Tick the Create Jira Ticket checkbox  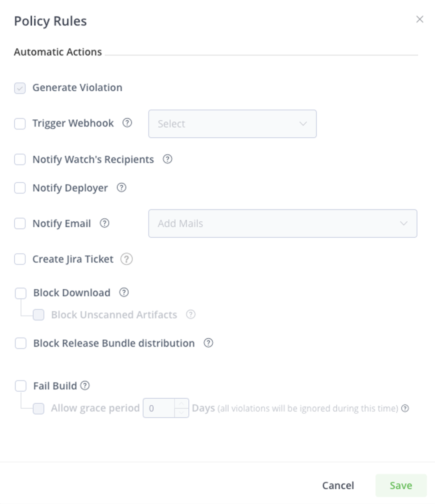[x=20, y=259]
